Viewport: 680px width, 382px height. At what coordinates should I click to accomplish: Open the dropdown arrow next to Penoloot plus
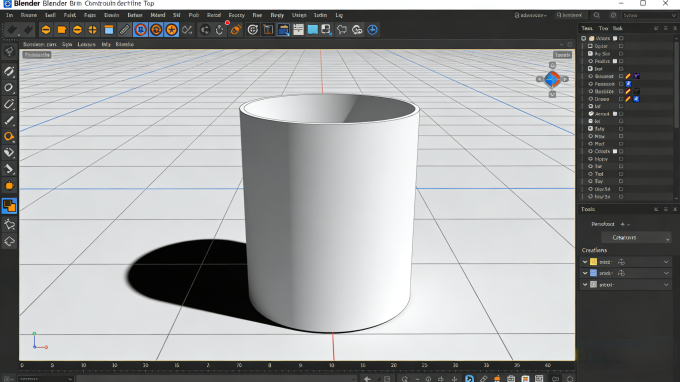tap(628, 225)
